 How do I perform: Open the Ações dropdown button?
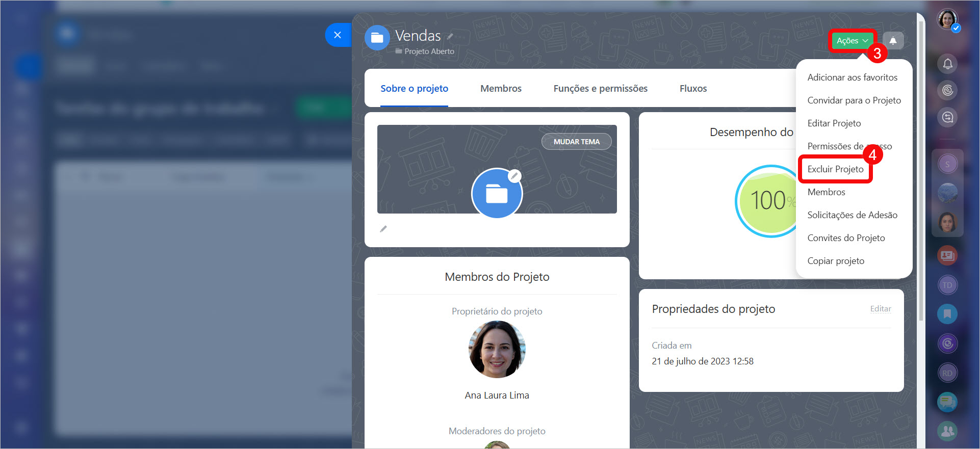click(852, 41)
